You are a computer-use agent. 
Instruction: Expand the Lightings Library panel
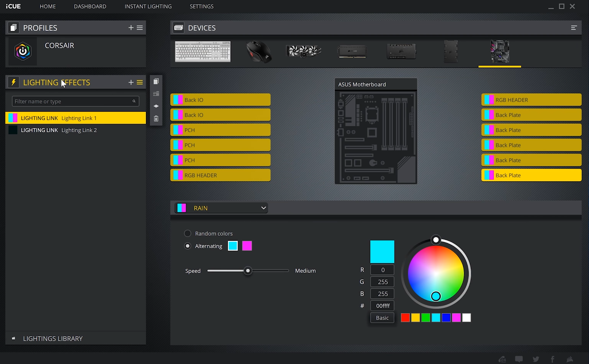coord(76,338)
